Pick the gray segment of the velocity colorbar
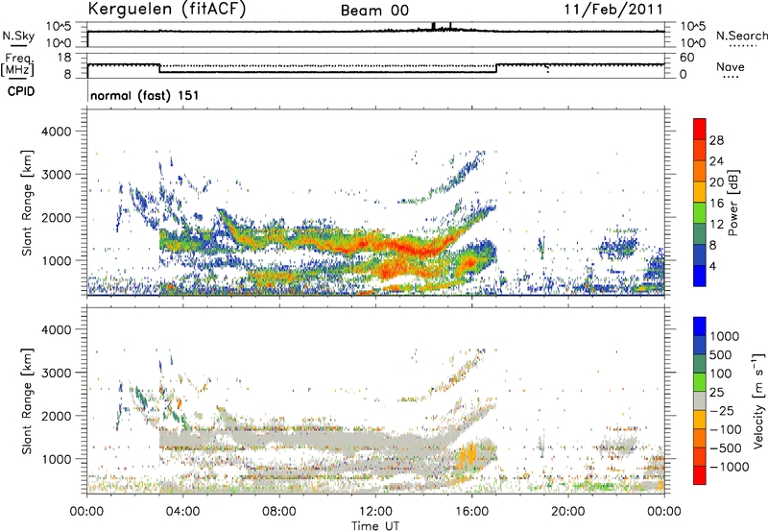This screenshot has width=768, height=532. click(700, 400)
